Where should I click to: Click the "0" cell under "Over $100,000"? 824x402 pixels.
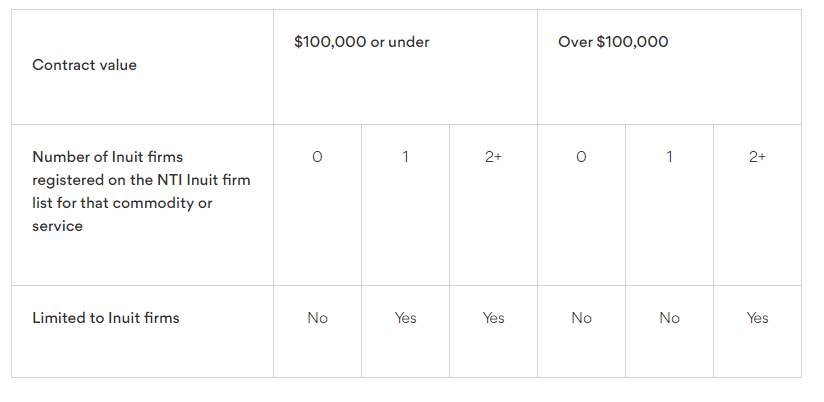[581, 157]
